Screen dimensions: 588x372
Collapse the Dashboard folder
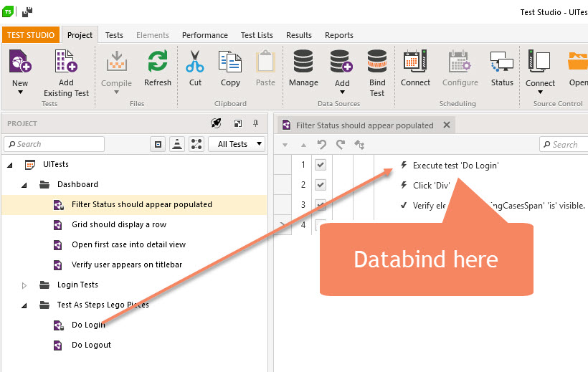[x=24, y=185]
